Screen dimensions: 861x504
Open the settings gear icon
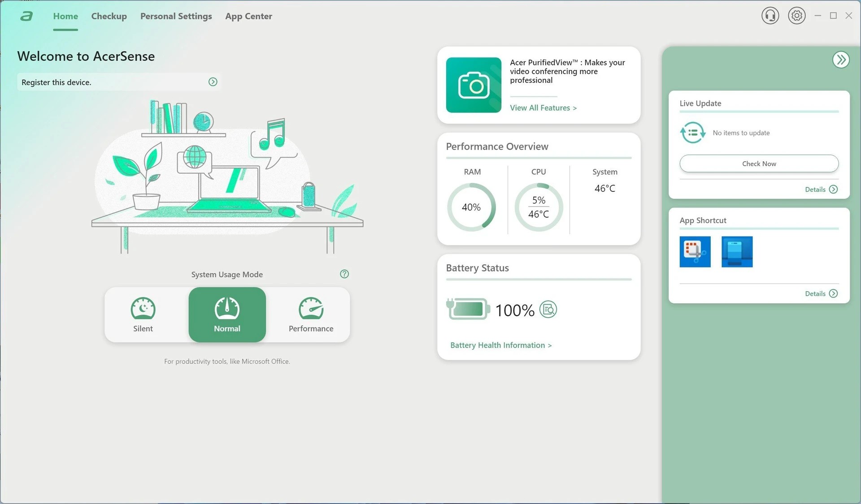click(796, 16)
